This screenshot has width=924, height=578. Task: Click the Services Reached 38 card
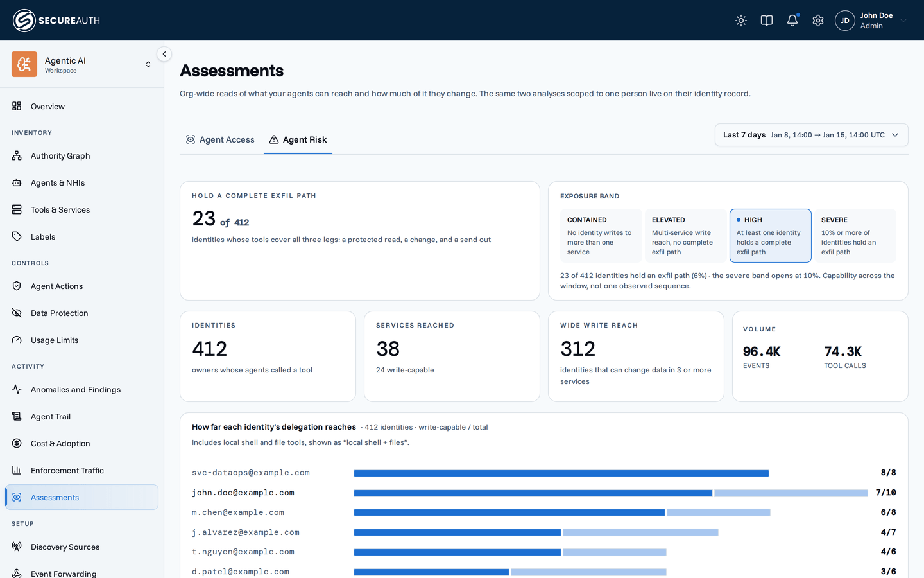click(452, 356)
